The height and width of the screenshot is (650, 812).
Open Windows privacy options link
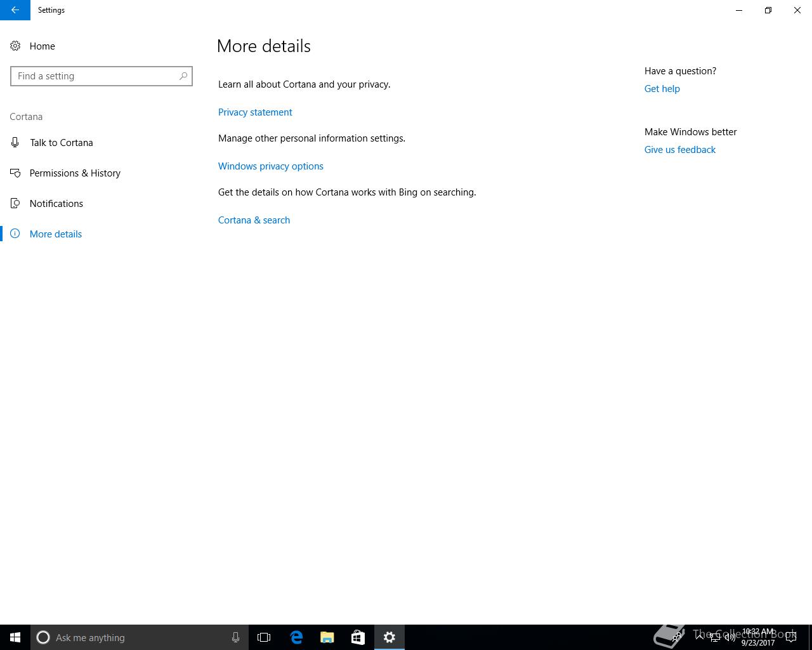(x=271, y=166)
